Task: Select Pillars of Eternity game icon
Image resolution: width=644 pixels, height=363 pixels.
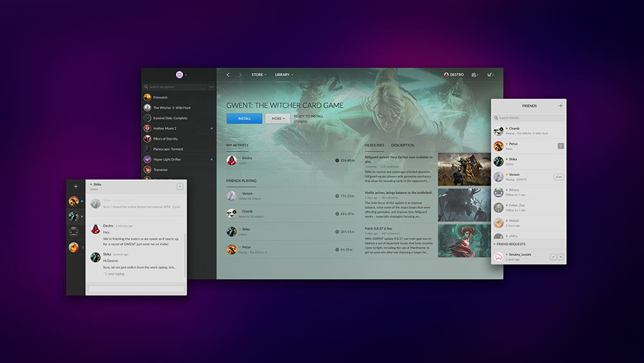Action: tap(147, 139)
